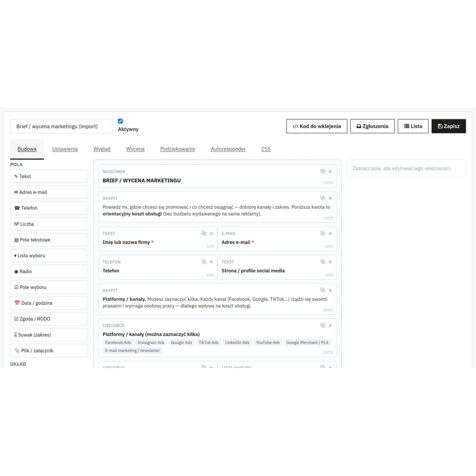Image resolution: width=476 pixels, height=476 pixels.
Task: Save the form with Zapisz
Action: 449,126
